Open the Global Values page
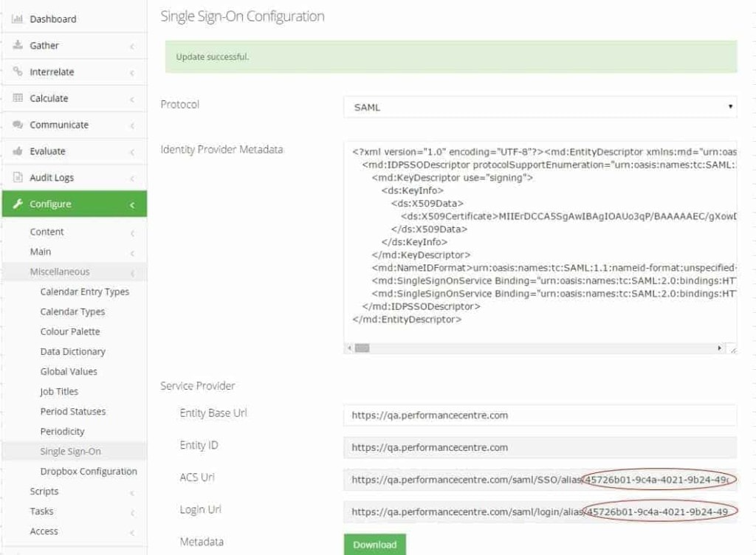 tap(69, 371)
